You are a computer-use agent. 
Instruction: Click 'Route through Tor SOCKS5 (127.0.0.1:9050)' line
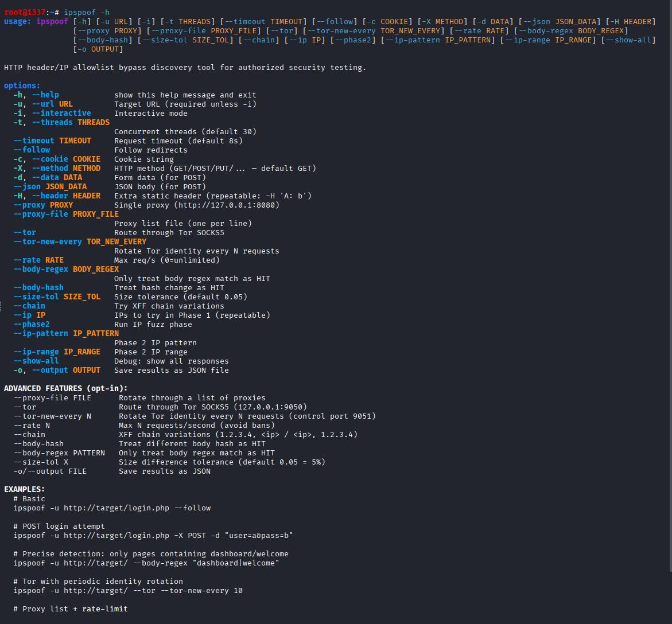pos(213,407)
